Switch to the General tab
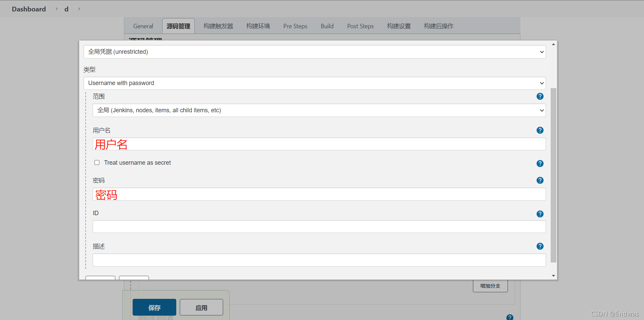The height and width of the screenshot is (320, 644). coord(143,26)
